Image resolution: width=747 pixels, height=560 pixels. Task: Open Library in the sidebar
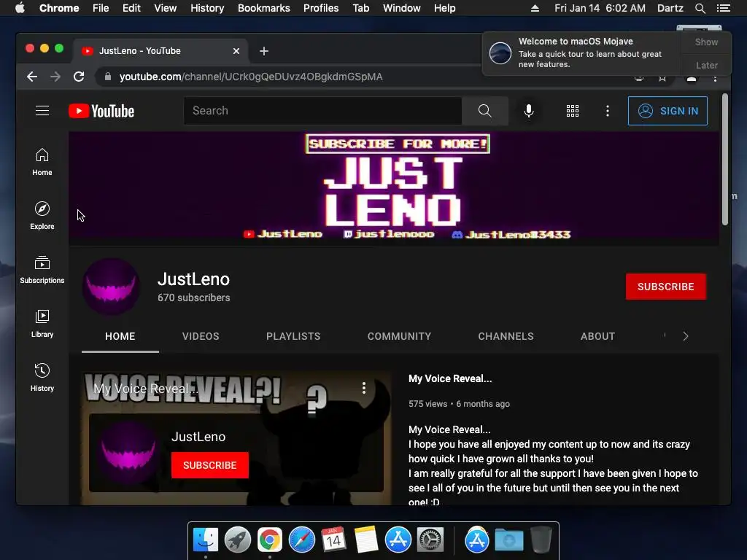(x=42, y=323)
